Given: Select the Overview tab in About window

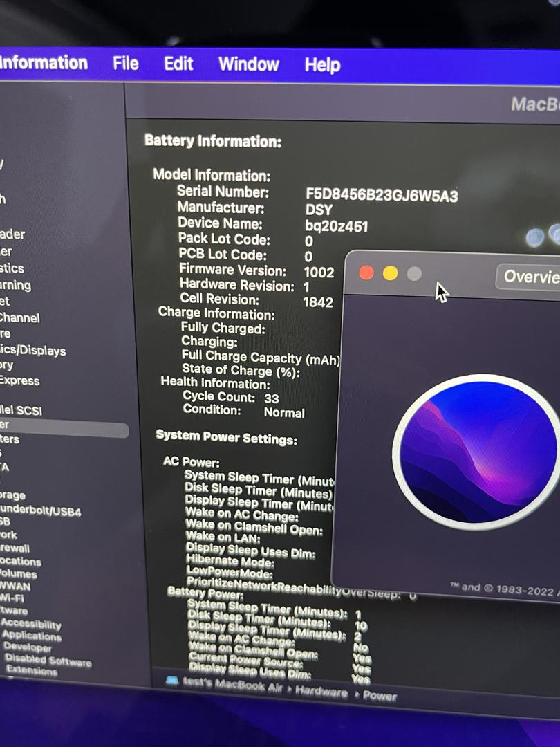Looking at the screenshot, I should (x=529, y=276).
